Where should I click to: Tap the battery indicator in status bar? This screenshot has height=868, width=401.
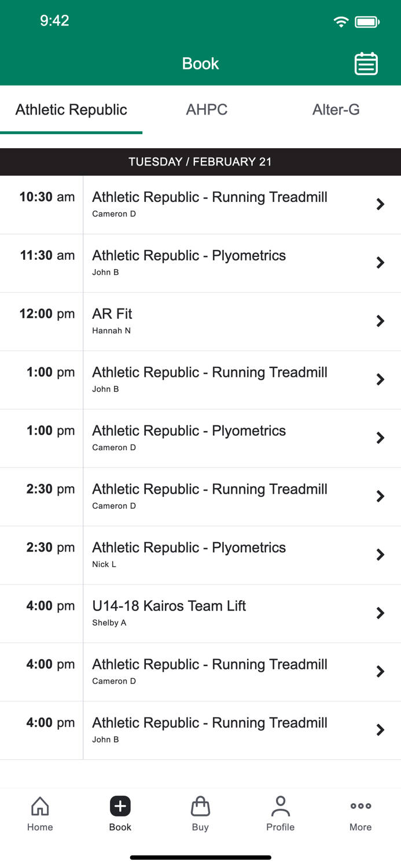pyautogui.click(x=365, y=20)
